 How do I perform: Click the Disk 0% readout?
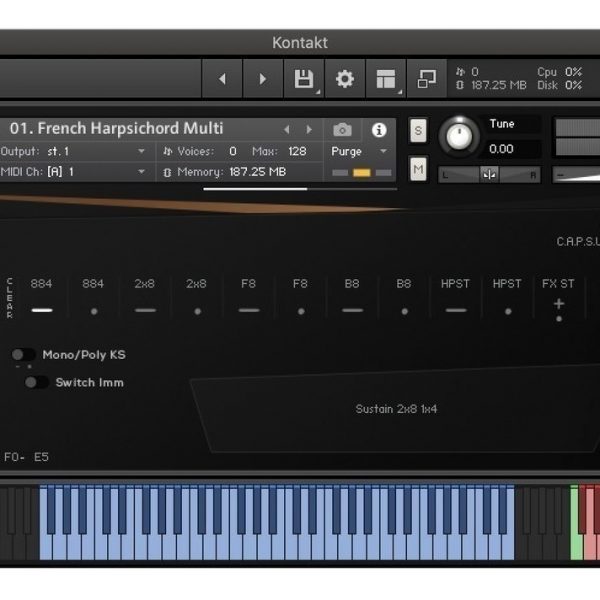pos(559,85)
